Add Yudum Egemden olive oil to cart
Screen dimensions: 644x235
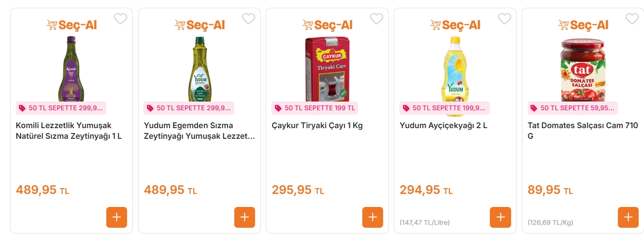(x=244, y=217)
